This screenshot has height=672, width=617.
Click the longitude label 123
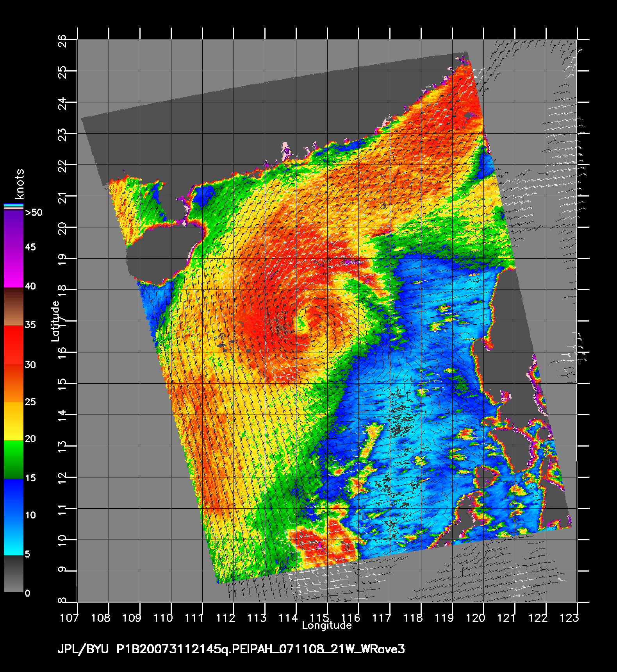point(569,618)
